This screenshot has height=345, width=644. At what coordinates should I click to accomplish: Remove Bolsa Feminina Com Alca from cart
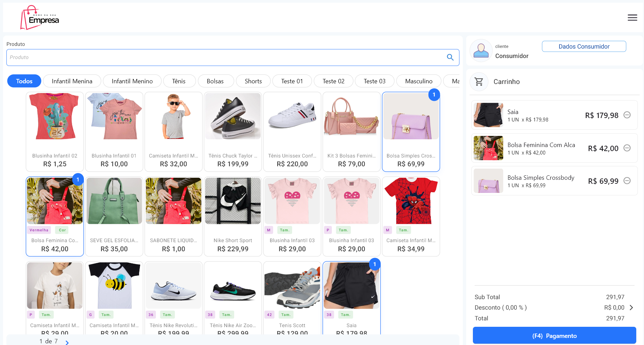coord(627,148)
